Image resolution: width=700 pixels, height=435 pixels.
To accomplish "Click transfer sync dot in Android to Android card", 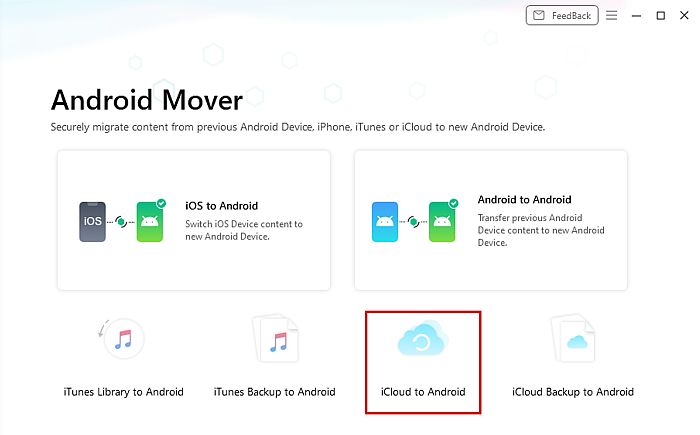I will click(x=413, y=222).
